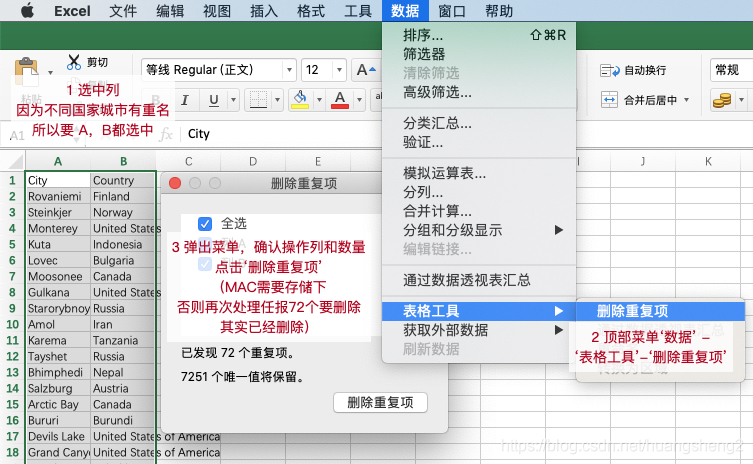The width and height of the screenshot is (753, 464).
Task: Choose 高级筛选... menu item
Action: point(479,92)
